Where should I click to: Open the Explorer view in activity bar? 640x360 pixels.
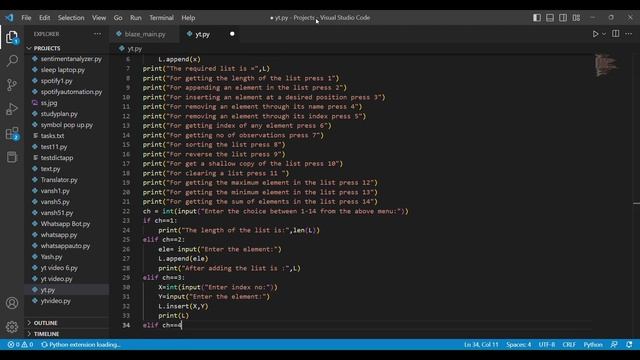[12, 37]
